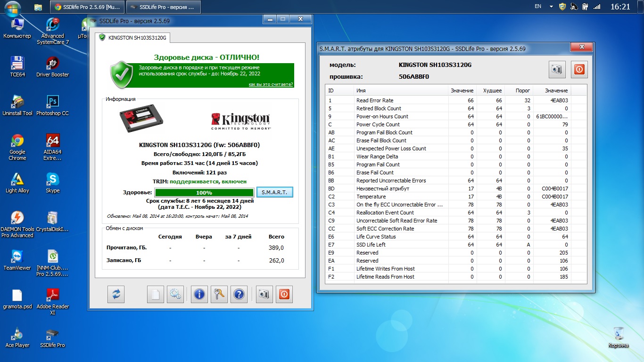The height and width of the screenshot is (362, 644).
Task: Click the network signal bars tray icon
Action: coord(597,7)
